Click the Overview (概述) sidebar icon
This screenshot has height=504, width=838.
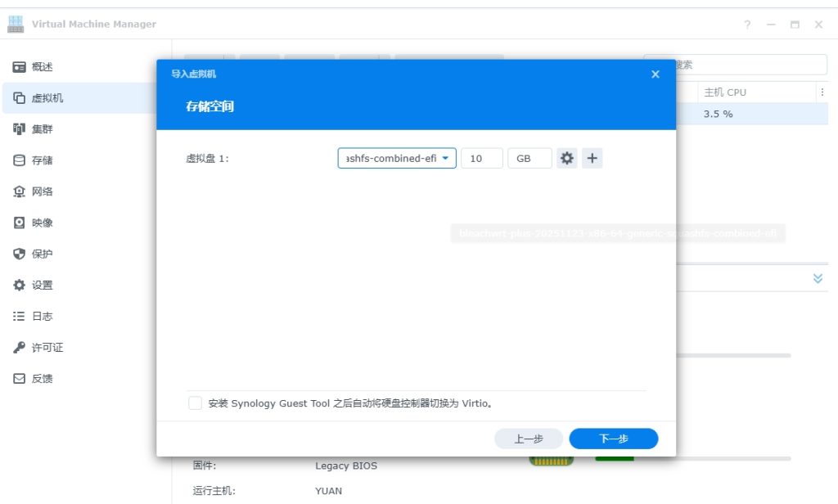[20, 67]
